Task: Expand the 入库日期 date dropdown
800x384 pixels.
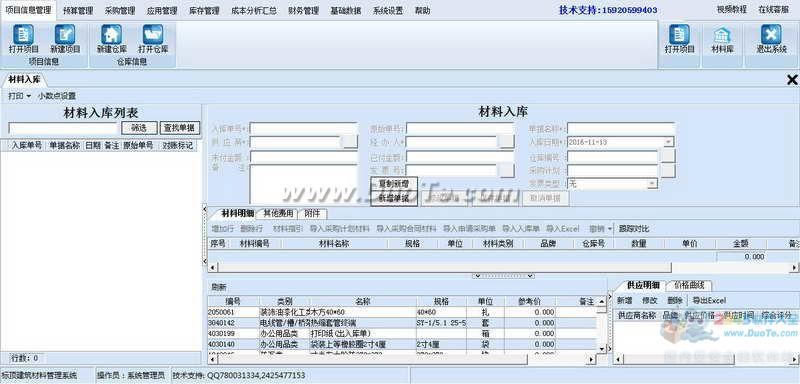Action: coord(669,142)
